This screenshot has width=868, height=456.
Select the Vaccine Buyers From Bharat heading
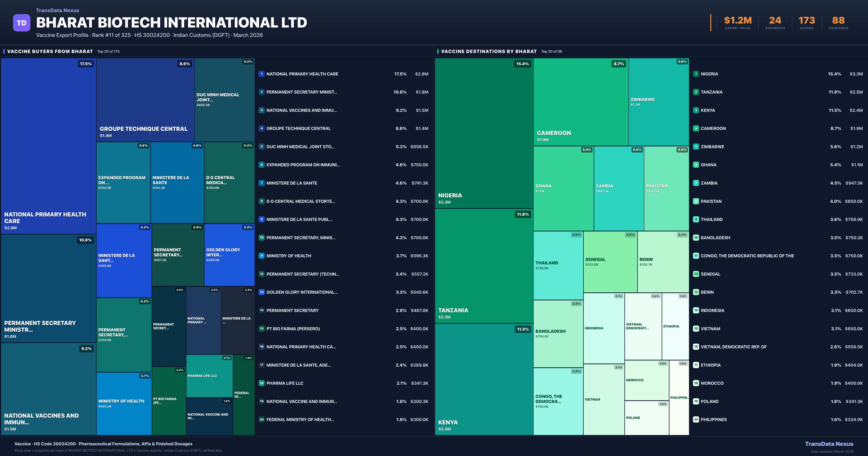[x=50, y=51]
